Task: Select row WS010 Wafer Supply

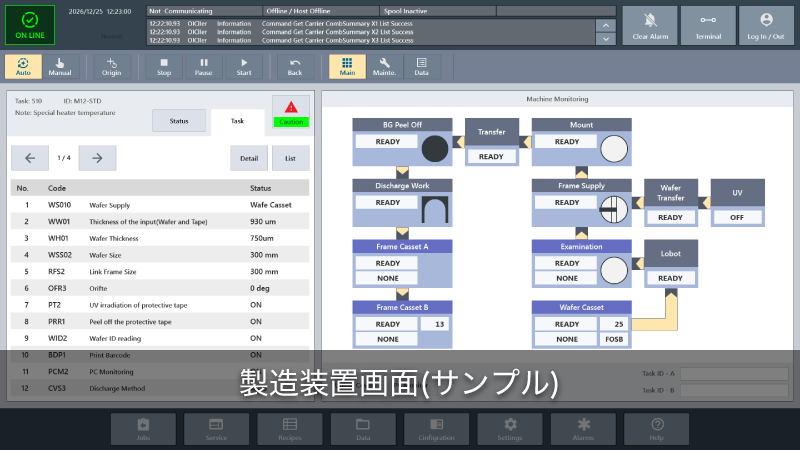Action: point(160,205)
